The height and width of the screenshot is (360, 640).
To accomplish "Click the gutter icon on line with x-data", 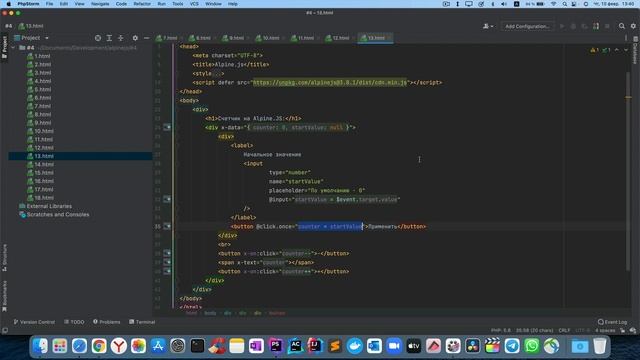I will 167,127.
